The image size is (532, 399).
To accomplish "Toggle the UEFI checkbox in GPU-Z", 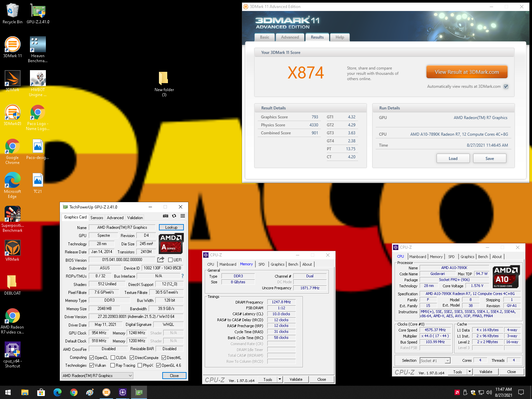I will pyautogui.click(x=170, y=260).
